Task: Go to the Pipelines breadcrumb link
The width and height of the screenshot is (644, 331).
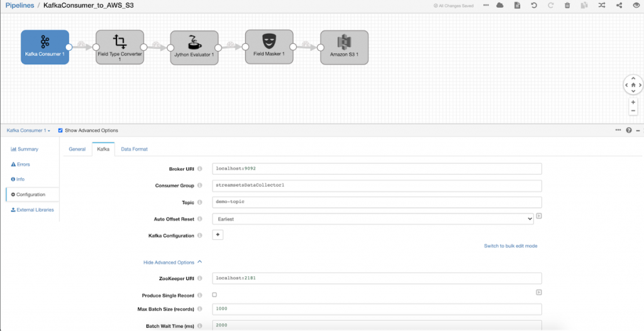Action: 19,6
